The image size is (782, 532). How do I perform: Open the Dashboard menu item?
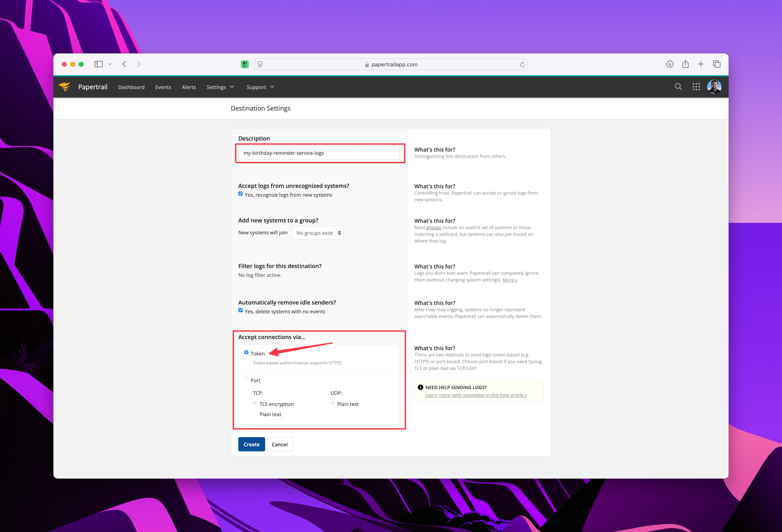[x=131, y=87]
